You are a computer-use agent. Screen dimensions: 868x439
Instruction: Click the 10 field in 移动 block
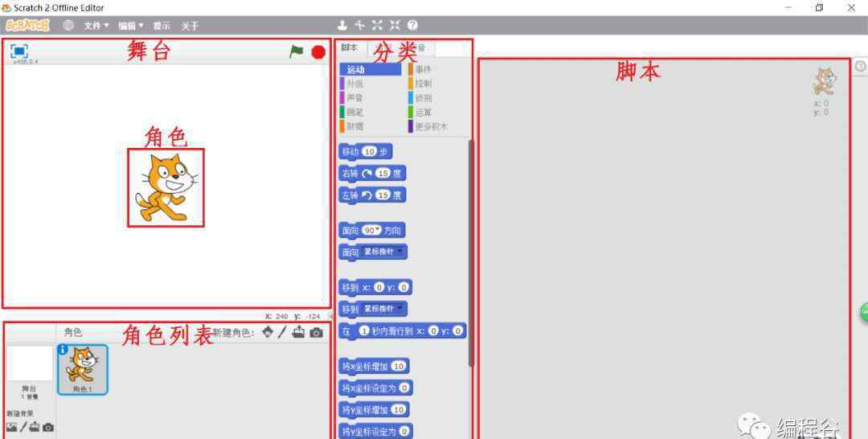(x=369, y=151)
